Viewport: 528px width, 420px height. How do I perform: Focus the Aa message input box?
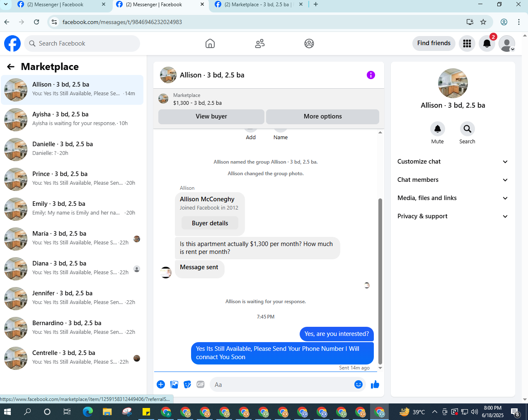[x=281, y=384]
